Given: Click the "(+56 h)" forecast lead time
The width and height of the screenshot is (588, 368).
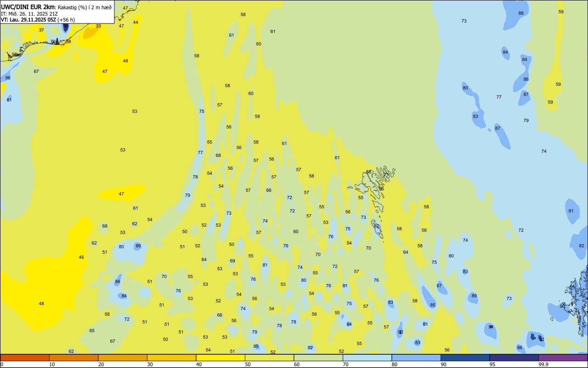Looking at the screenshot, I should (x=66, y=20).
